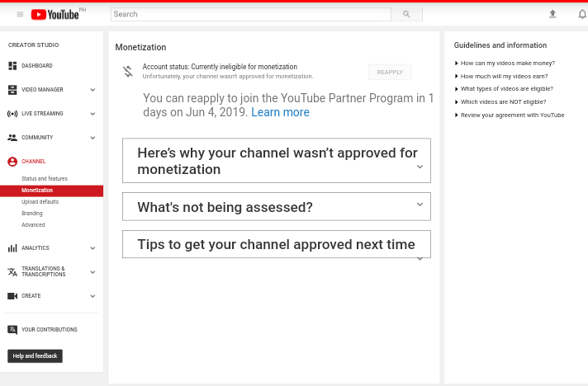
Task: Go to YouTube home via logo
Action: point(55,14)
